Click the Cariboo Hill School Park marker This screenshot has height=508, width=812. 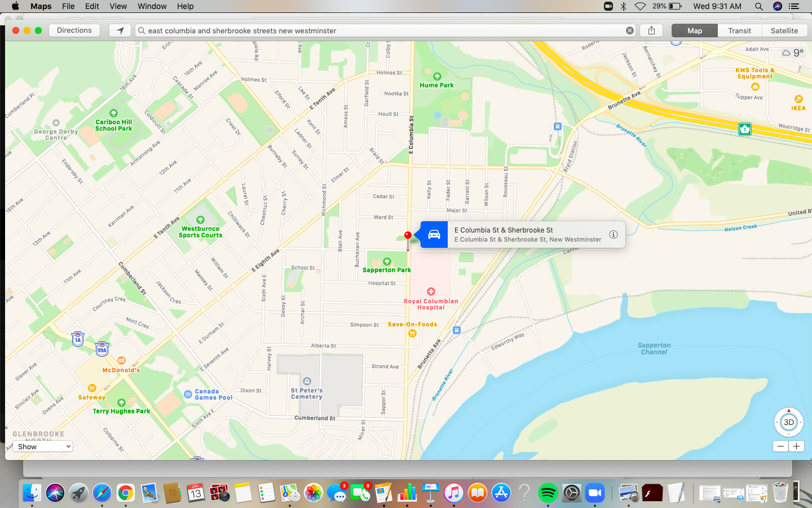tap(113, 113)
